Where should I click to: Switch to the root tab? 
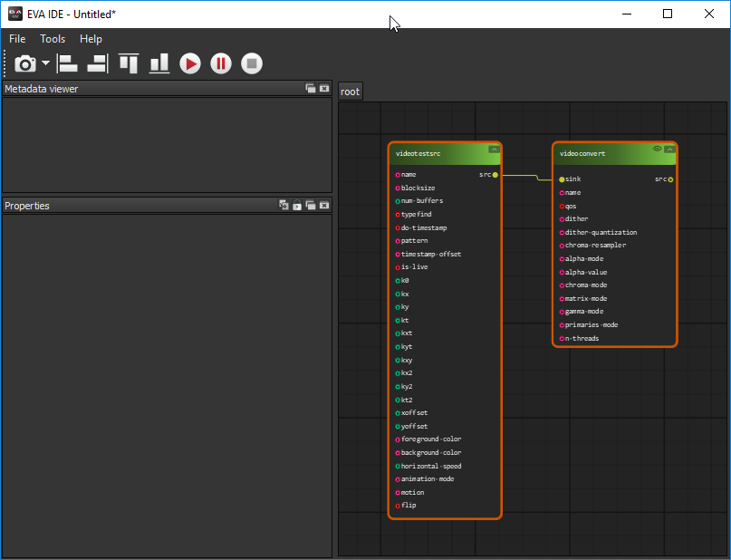tap(350, 92)
